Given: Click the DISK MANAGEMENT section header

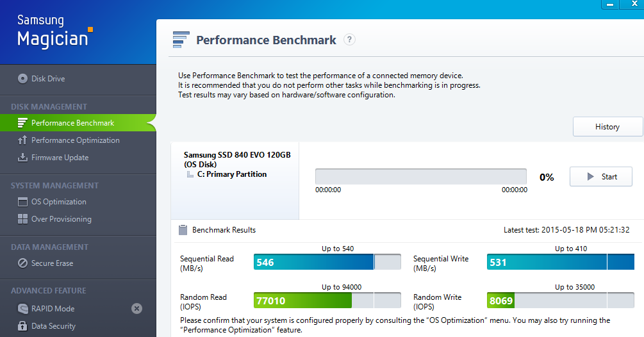Looking at the screenshot, I should pos(49,107).
